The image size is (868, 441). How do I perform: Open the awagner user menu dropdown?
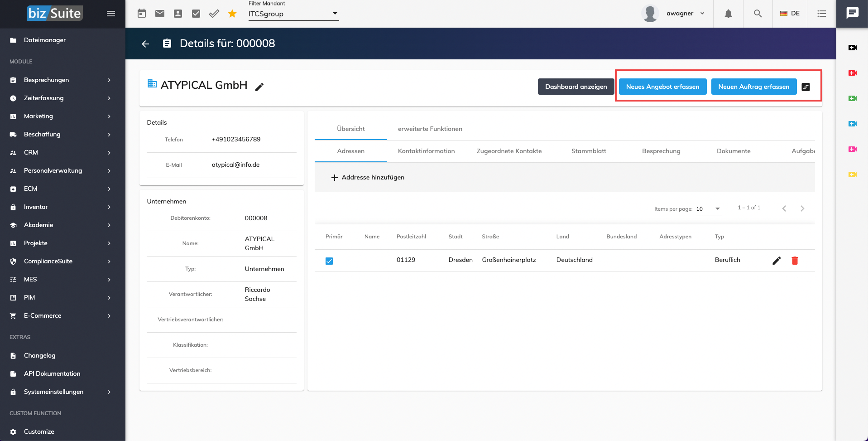(x=685, y=14)
